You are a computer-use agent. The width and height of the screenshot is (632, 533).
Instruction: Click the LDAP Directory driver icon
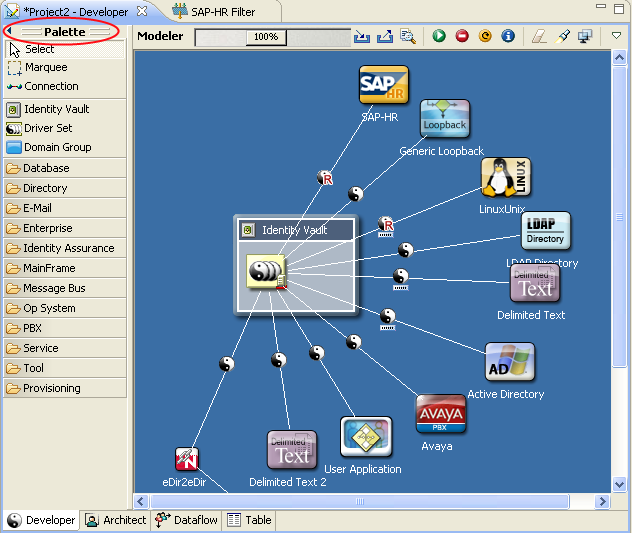pyautogui.click(x=546, y=231)
